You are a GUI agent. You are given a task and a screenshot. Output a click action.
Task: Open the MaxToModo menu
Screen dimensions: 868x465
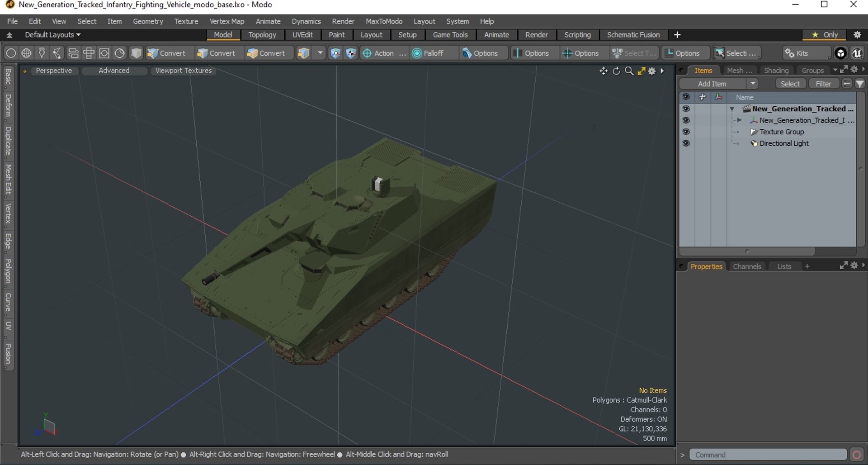coord(384,21)
